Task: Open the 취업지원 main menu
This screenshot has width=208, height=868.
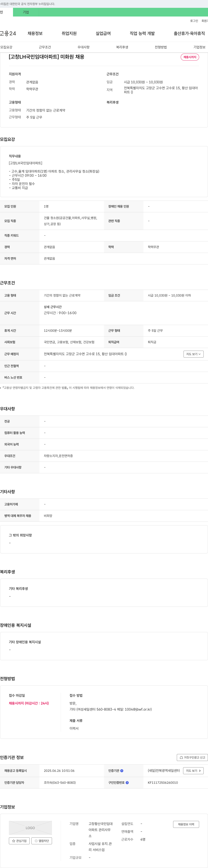Action: point(69,33)
